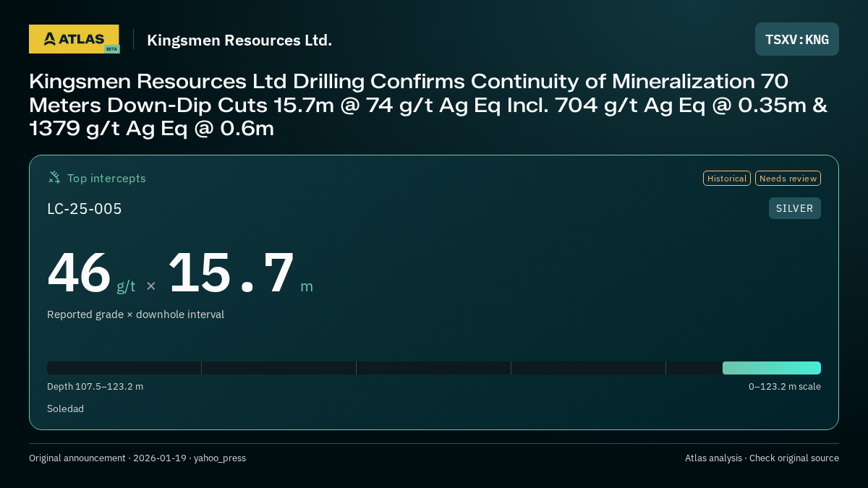Click the 15.7 m interval value
Image resolution: width=868 pixels, height=488 pixels.
point(240,273)
